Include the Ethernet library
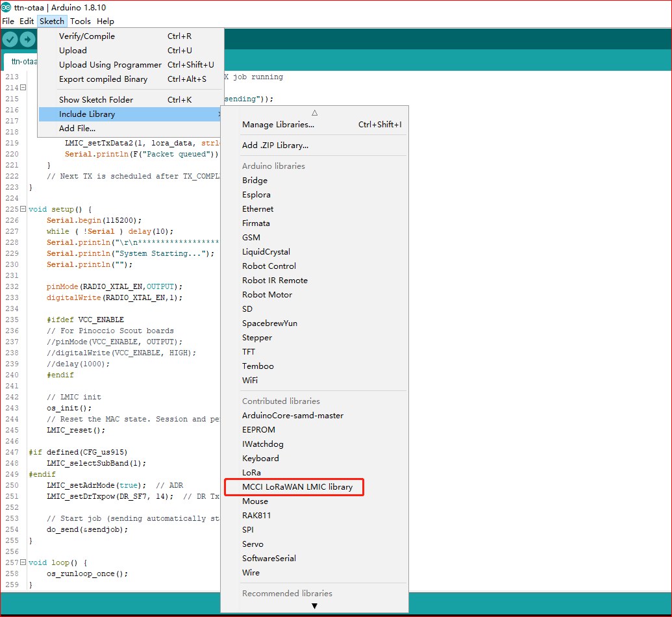Viewport: 672px width, 617px height. click(314, 209)
